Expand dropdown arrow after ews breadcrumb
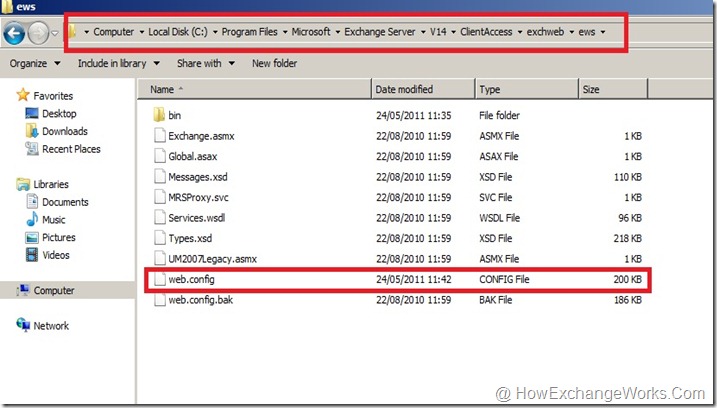The image size is (717, 408). pos(602,32)
